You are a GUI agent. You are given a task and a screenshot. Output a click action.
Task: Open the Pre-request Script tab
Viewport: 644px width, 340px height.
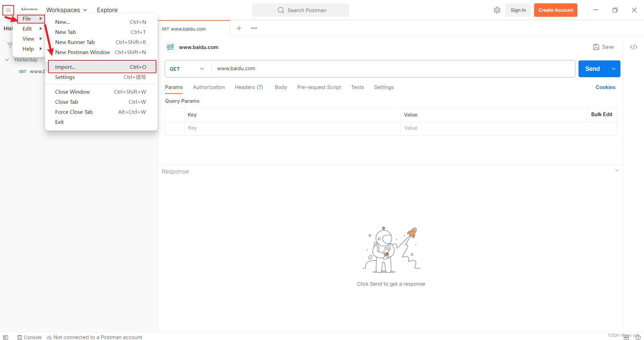pos(319,87)
